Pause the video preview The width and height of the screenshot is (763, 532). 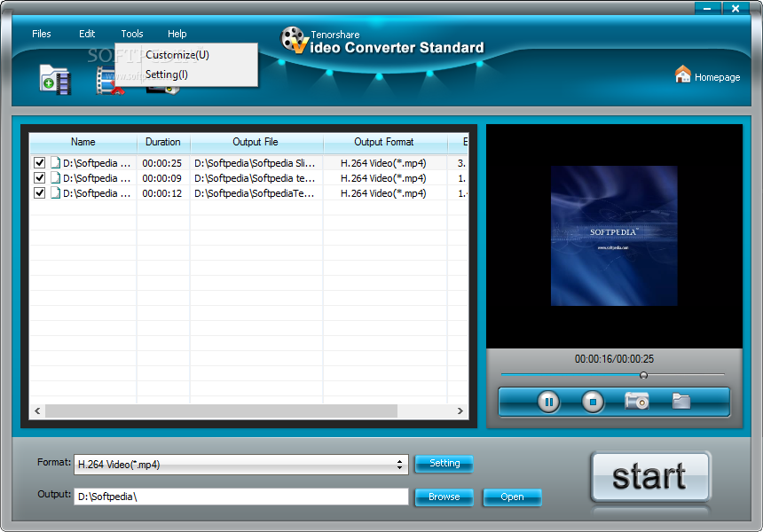tap(548, 402)
